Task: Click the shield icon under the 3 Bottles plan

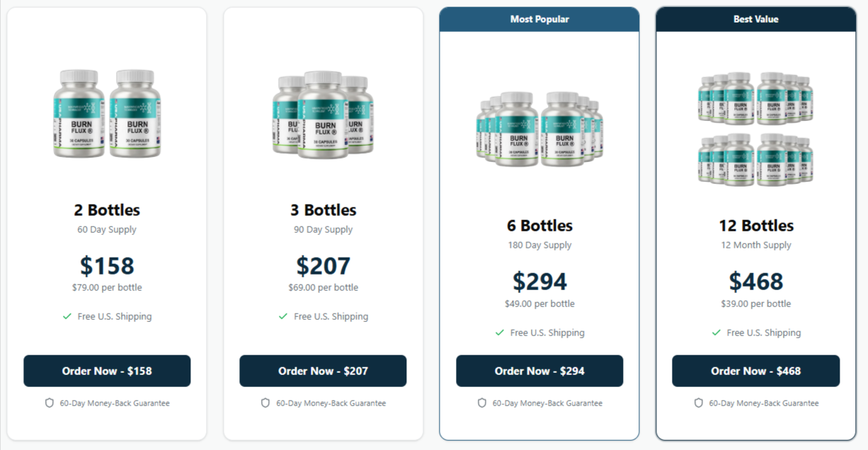Action: [264, 403]
